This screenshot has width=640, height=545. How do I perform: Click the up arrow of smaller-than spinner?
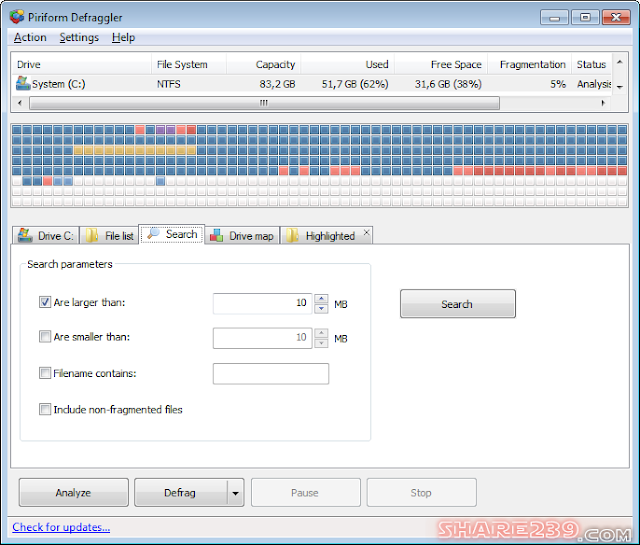click(321, 333)
